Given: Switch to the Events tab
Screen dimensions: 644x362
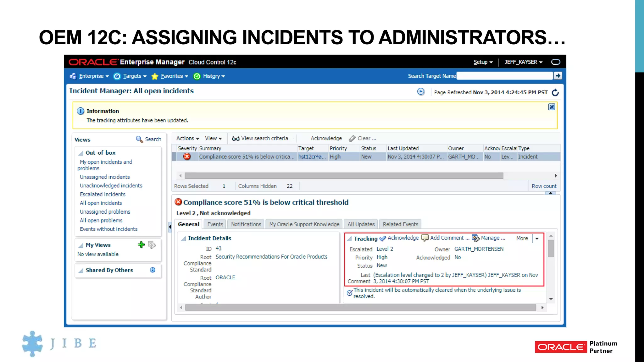Looking at the screenshot, I should [x=215, y=224].
